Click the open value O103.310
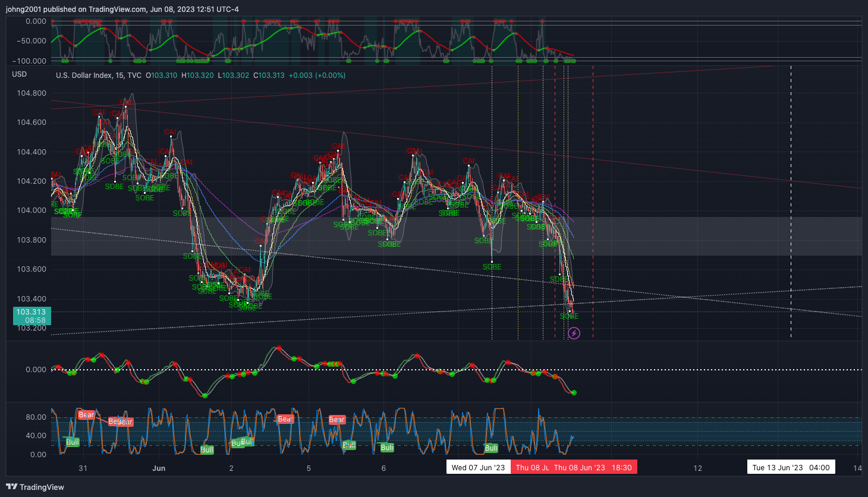 [162, 76]
